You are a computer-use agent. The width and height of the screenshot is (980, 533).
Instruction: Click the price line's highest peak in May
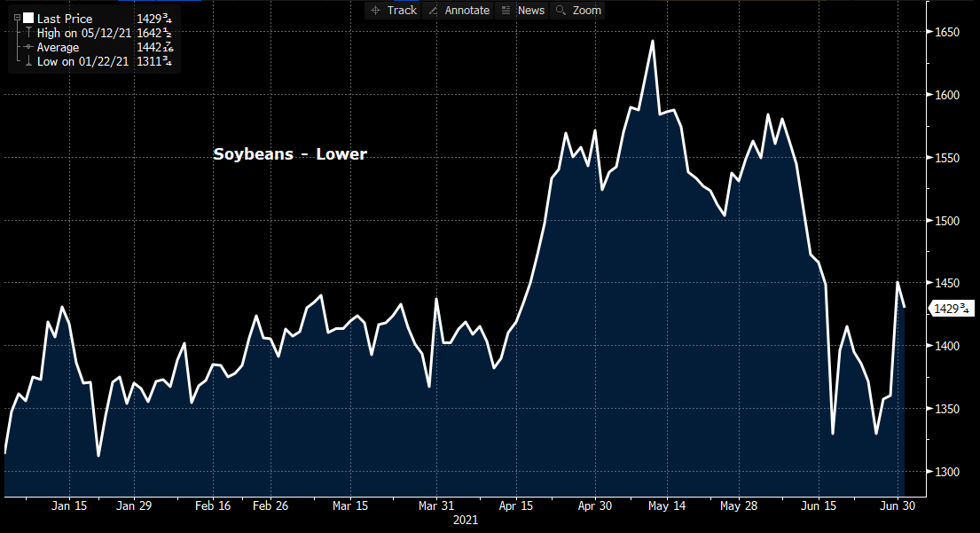point(653,41)
